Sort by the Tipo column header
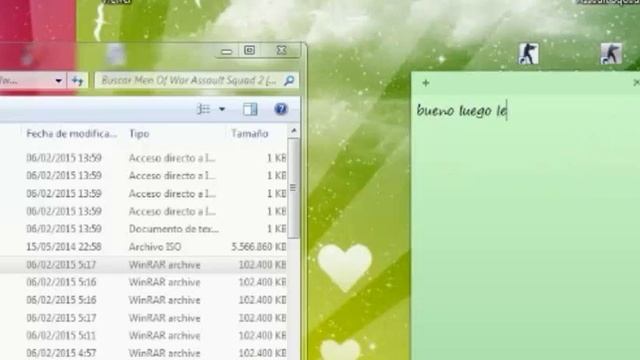 139,133
